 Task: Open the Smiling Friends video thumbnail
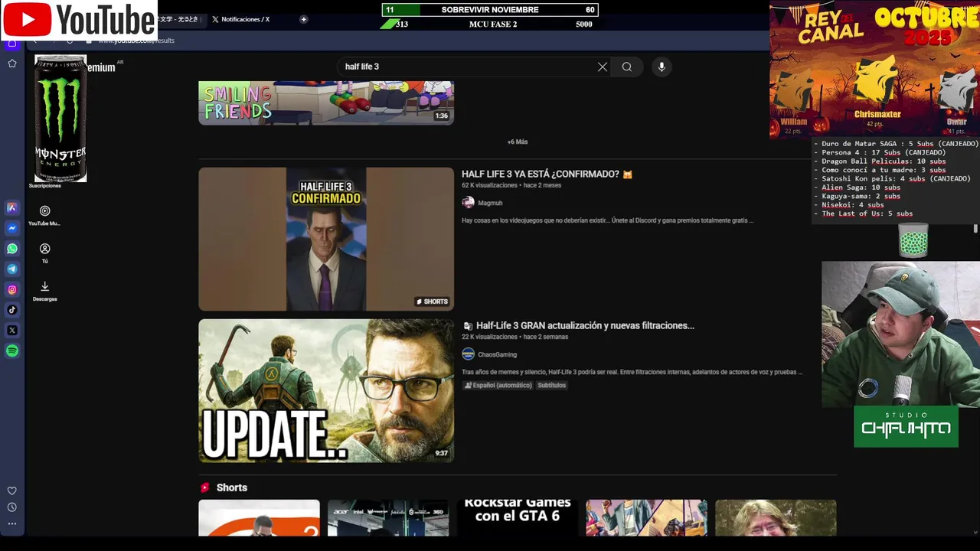click(x=326, y=103)
